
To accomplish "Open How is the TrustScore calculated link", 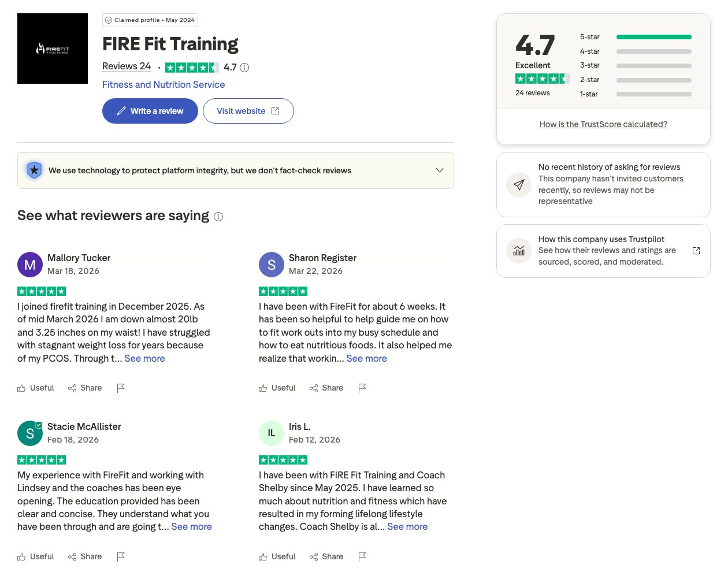I will pos(603,124).
